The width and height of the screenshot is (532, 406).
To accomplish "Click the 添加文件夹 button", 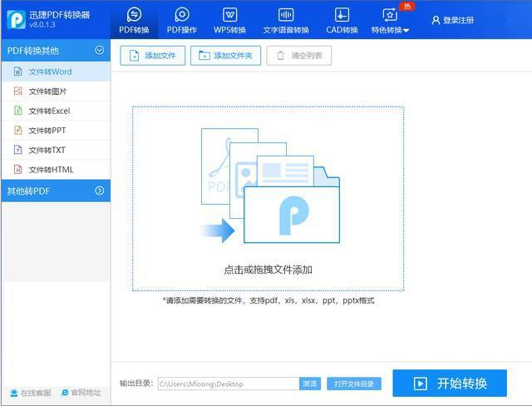I will point(225,56).
